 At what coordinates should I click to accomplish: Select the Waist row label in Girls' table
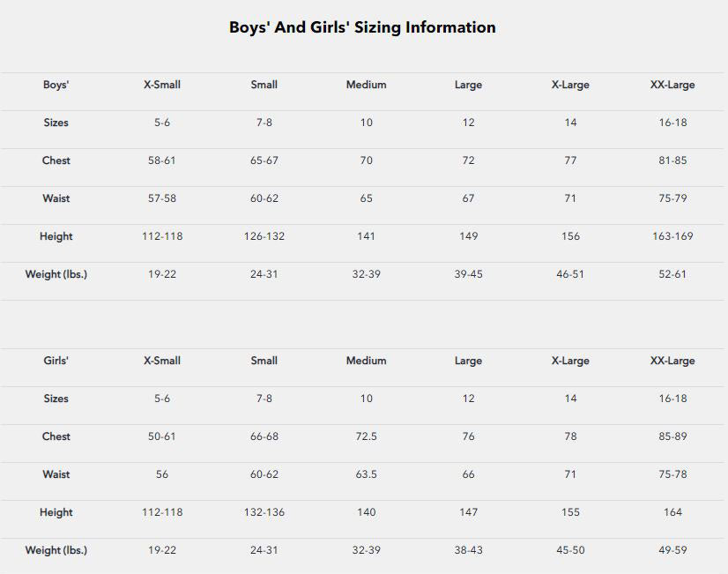tap(56, 475)
